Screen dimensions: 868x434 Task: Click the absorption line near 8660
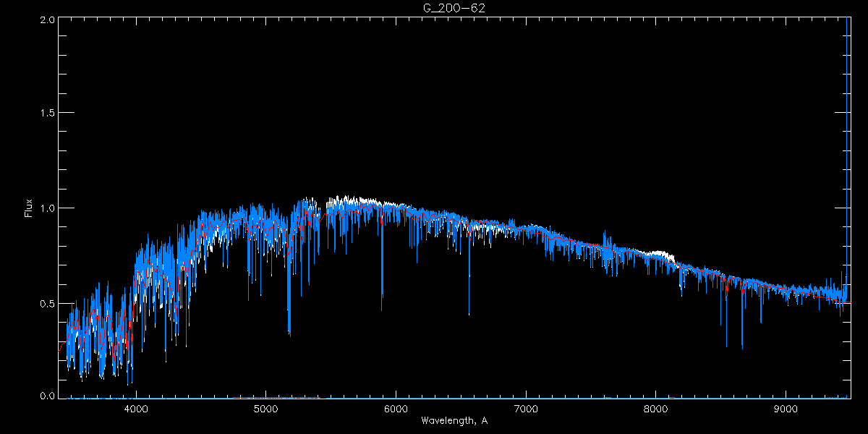click(x=742, y=318)
